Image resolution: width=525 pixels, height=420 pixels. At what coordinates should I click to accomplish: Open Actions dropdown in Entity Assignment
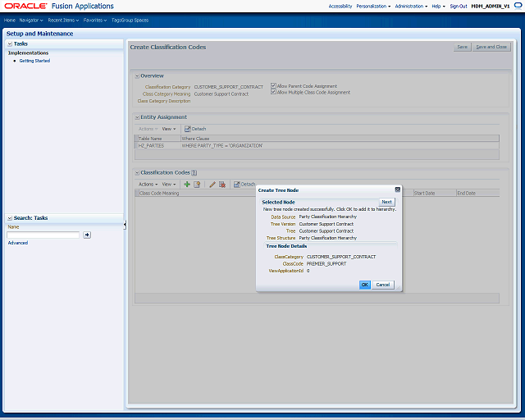[148, 129]
